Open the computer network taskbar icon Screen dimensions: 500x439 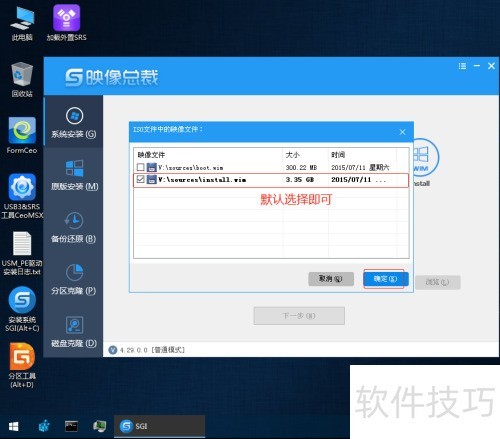pyautogui.click(x=99, y=426)
